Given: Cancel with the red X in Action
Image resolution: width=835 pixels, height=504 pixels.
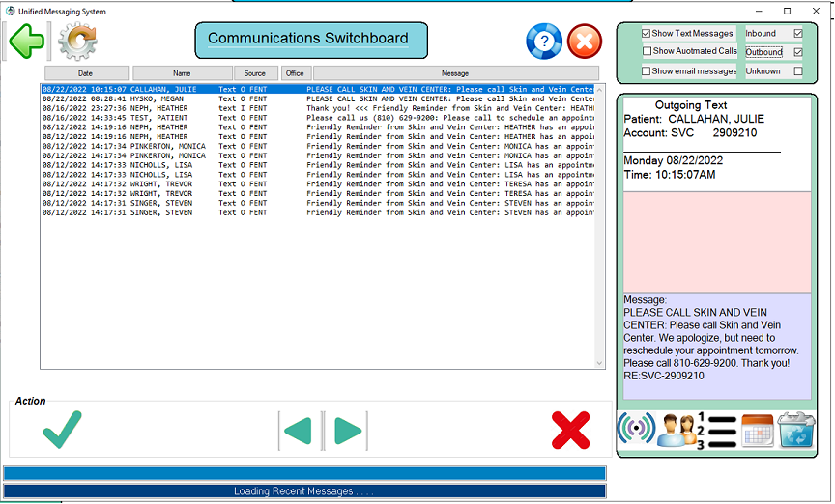Looking at the screenshot, I should point(570,430).
